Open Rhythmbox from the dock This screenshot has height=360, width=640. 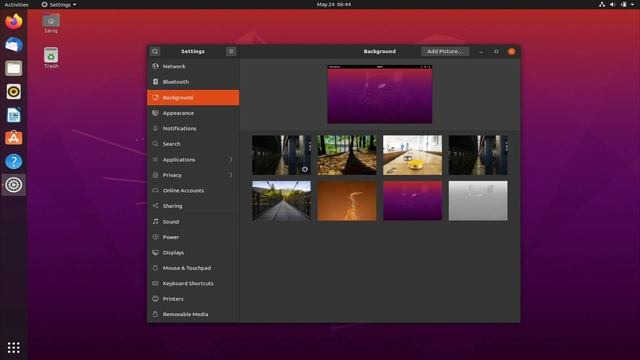13,91
